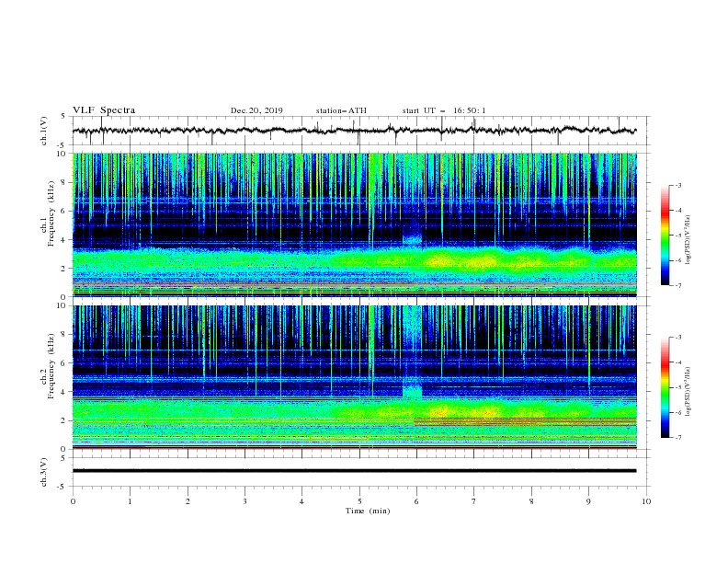The image size is (728, 563).
Task: Click the "Time (min)" axis title
Action: (x=368, y=511)
